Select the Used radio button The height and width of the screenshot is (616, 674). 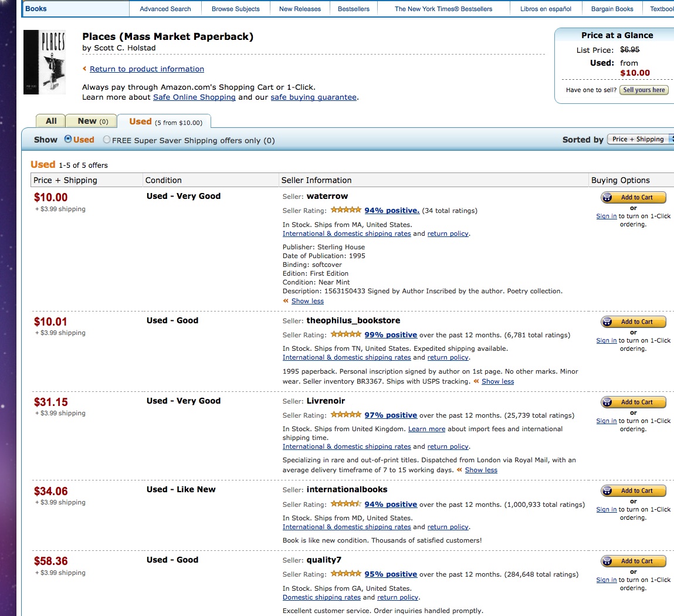pos(68,140)
